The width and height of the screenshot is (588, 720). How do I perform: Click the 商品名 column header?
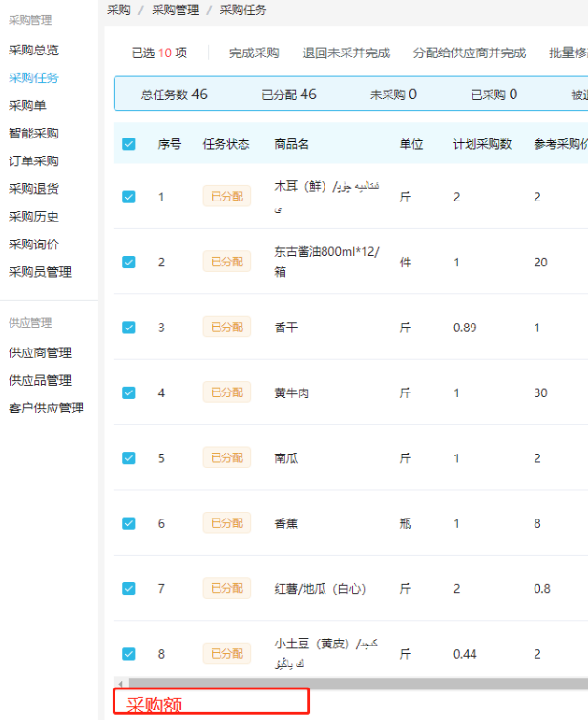click(x=291, y=144)
